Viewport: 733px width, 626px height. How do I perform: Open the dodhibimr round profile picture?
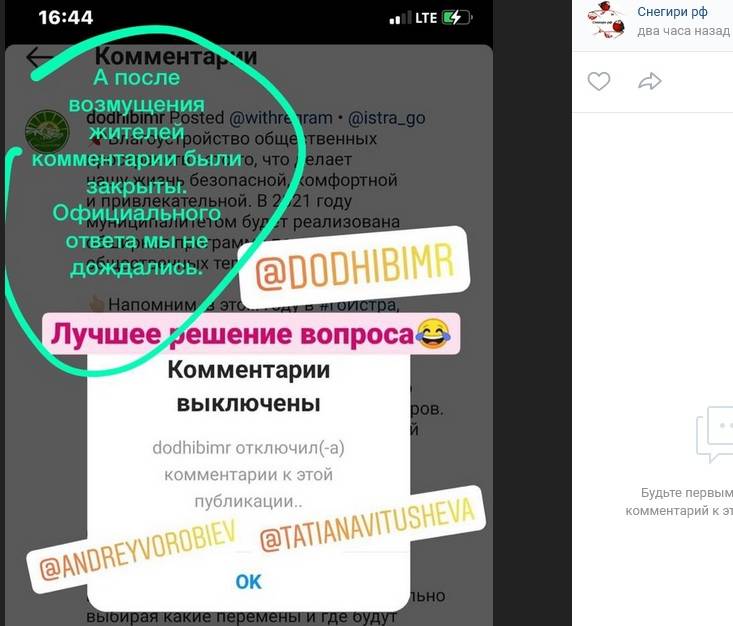[47, 131]
